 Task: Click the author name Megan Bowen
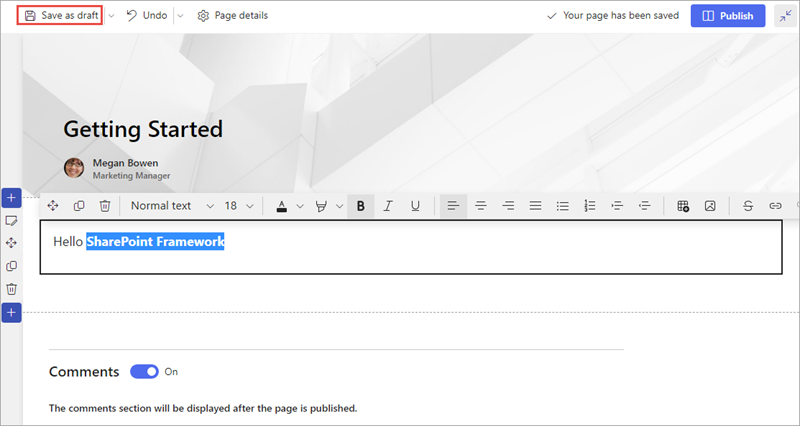pos(126,163)
